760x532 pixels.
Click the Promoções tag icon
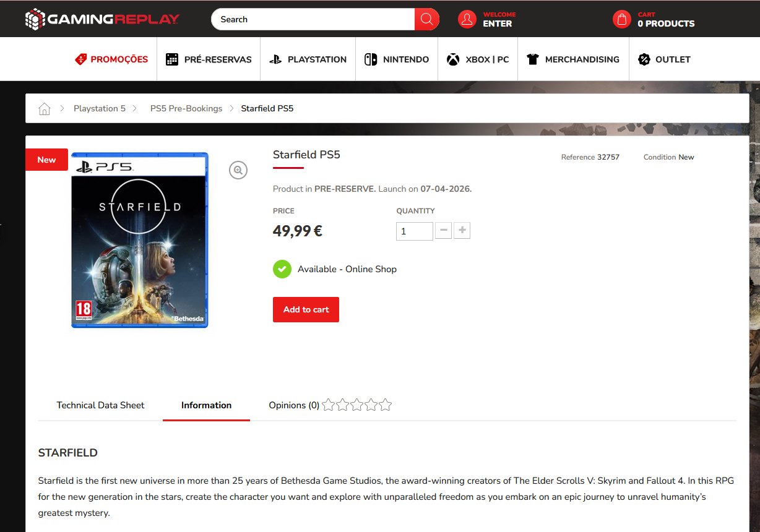(x=80, y=59)
